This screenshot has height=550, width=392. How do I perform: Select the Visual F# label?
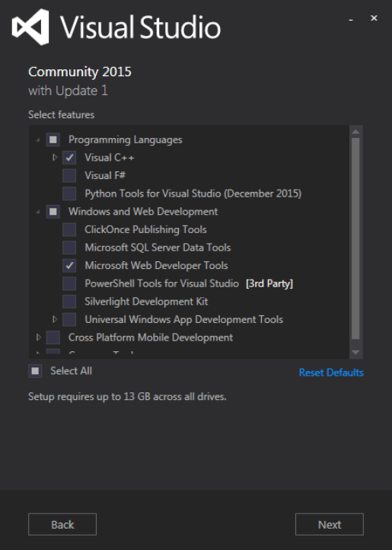[105, 175]
